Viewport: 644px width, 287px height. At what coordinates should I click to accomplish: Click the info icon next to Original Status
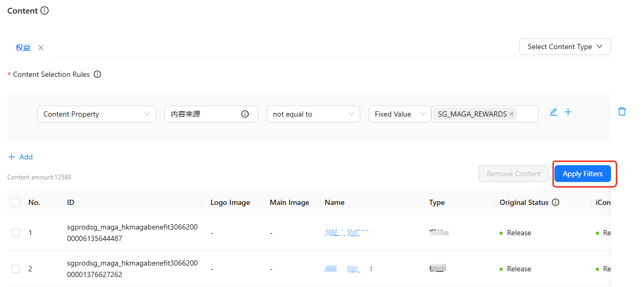556,202
